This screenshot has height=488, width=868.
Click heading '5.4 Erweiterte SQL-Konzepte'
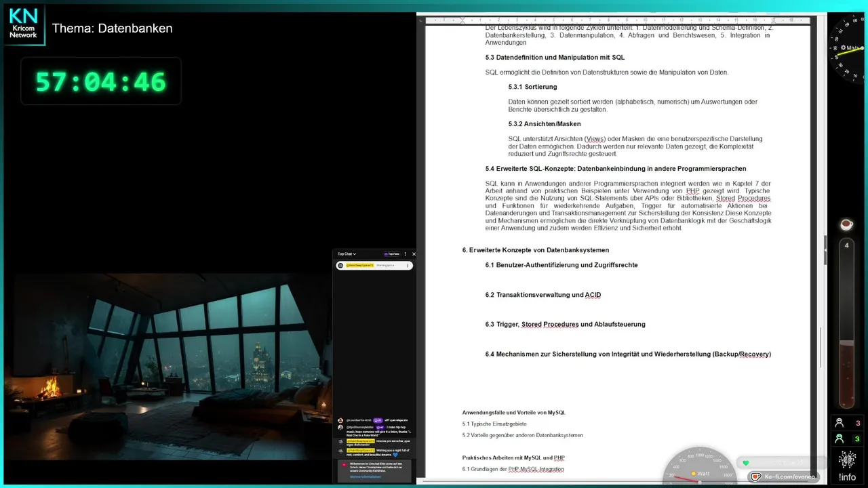[616, 169]
